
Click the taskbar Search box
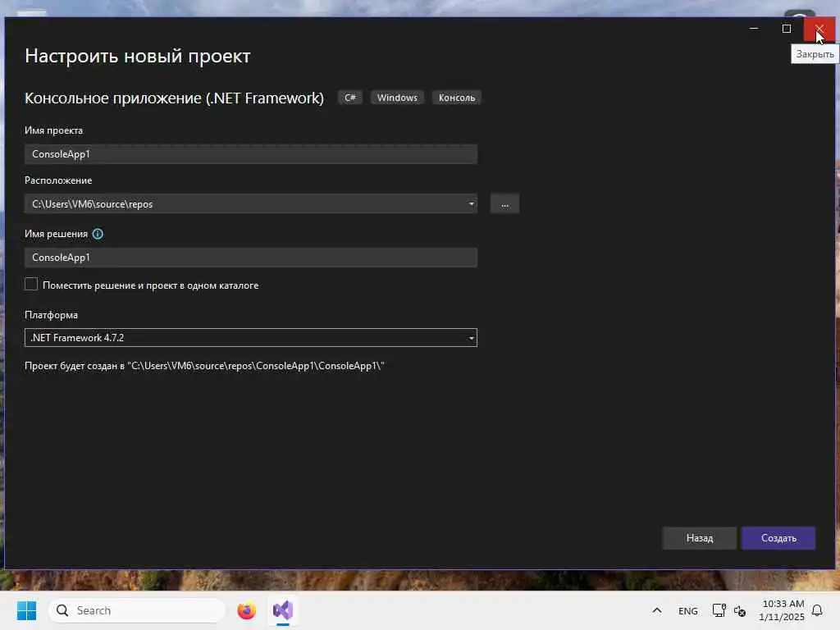pos(137,610)
